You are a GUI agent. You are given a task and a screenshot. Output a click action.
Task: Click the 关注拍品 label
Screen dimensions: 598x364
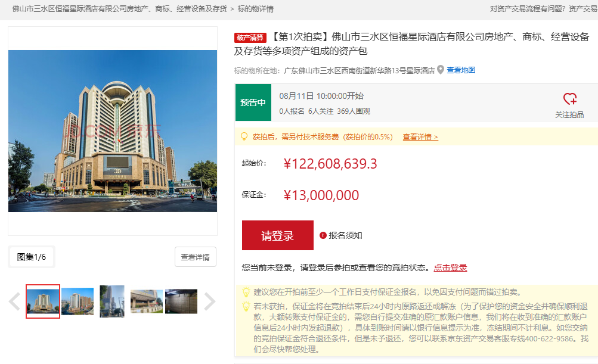click(x=569, y=115)
